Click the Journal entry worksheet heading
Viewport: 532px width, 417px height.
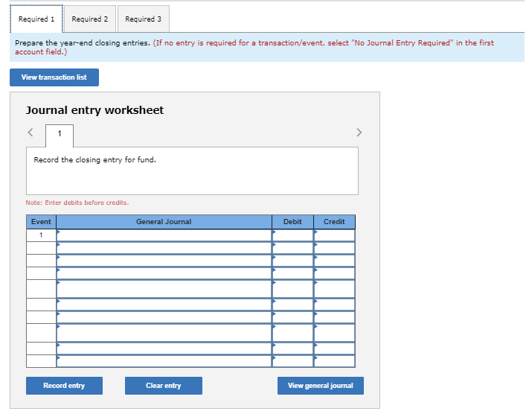point(94,110)
